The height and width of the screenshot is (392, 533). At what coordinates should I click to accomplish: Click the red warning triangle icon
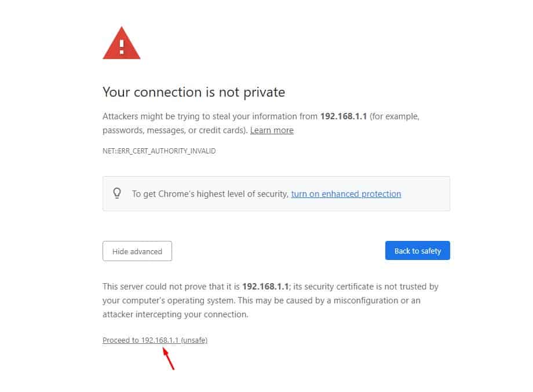tap(122, 44)
